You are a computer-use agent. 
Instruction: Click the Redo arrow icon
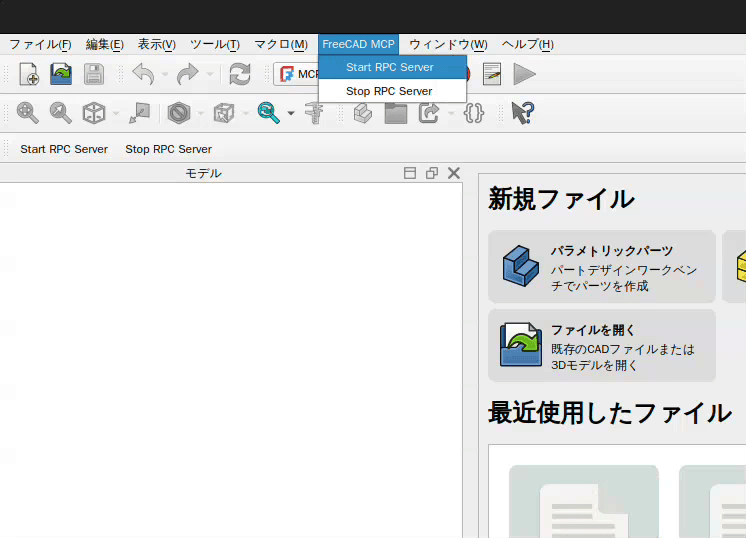pyautogui.click(x=187, y=74)
